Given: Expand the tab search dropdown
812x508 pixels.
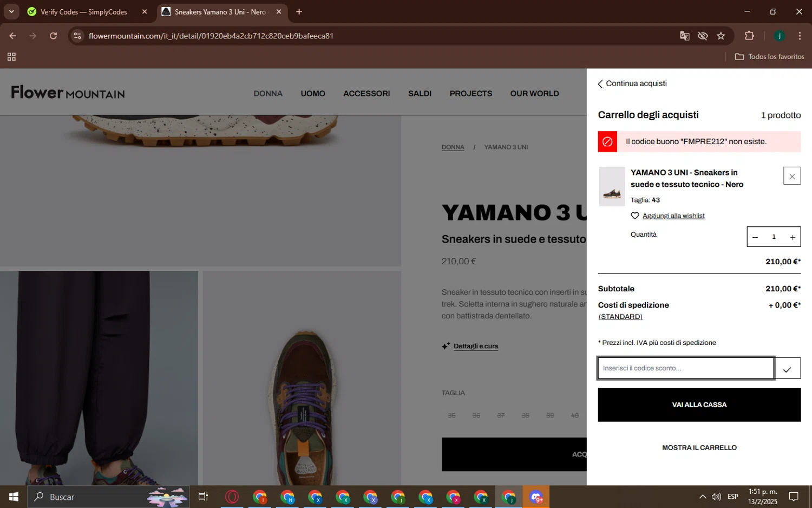Looking at the screenshot, I should click(11, 12).
